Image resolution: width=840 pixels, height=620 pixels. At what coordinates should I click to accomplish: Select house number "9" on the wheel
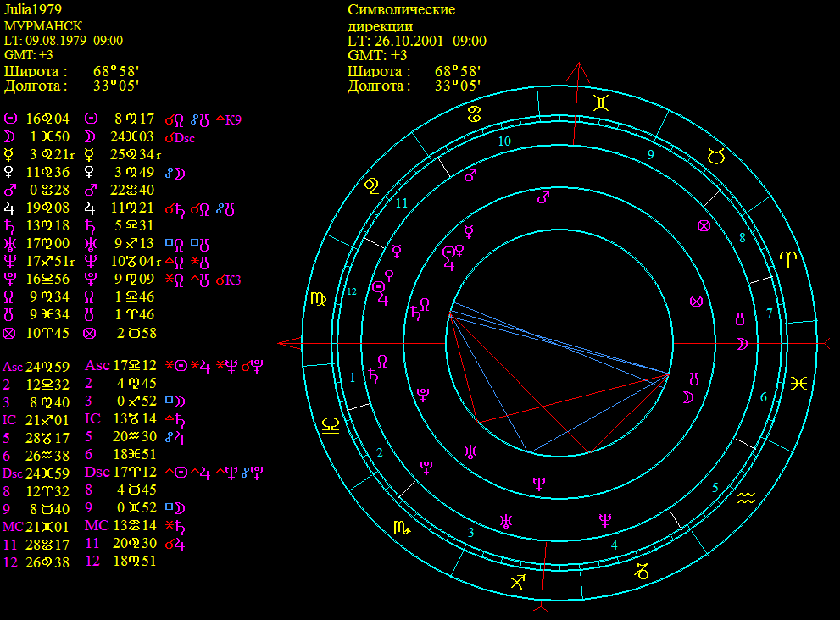650,155
